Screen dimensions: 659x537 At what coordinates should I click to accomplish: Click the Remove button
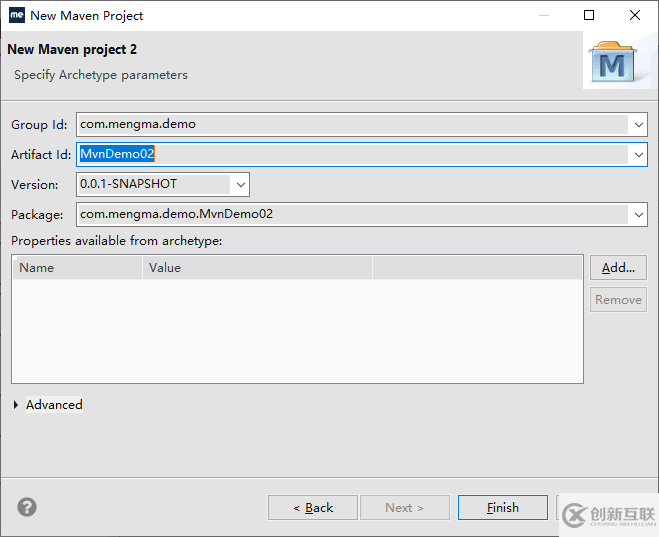(618, 299)
